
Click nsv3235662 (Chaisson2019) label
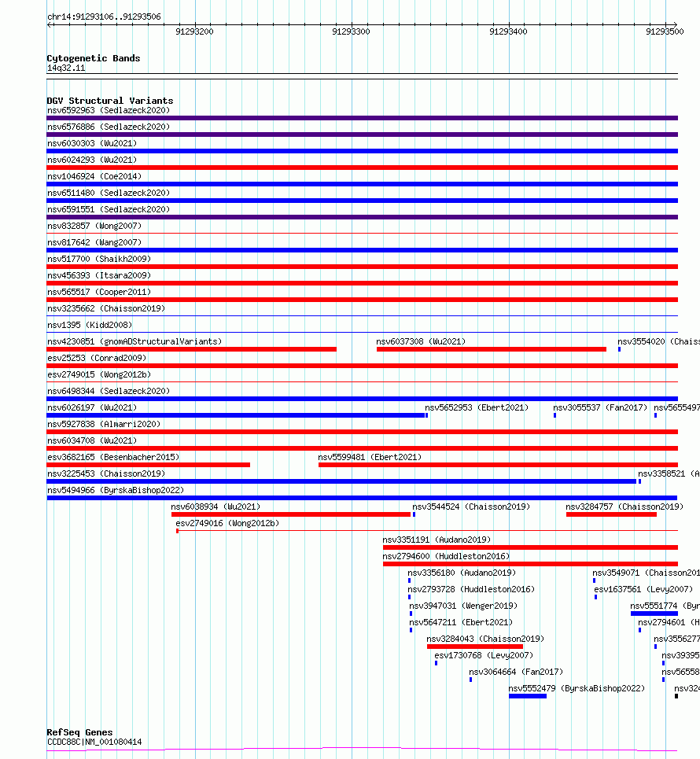106,308
